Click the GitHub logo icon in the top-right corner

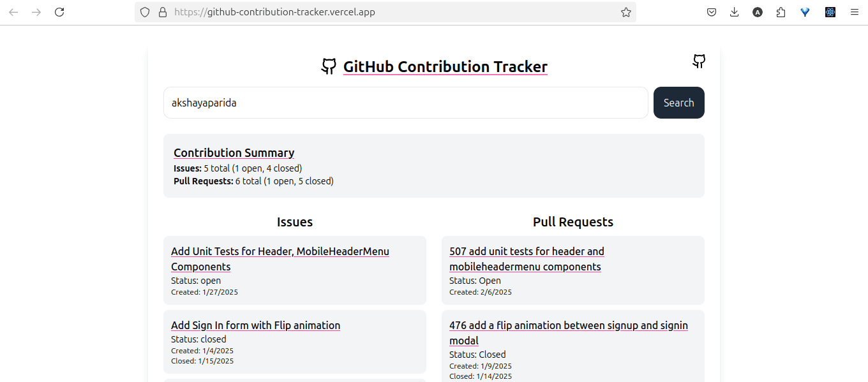coord(699,61)
